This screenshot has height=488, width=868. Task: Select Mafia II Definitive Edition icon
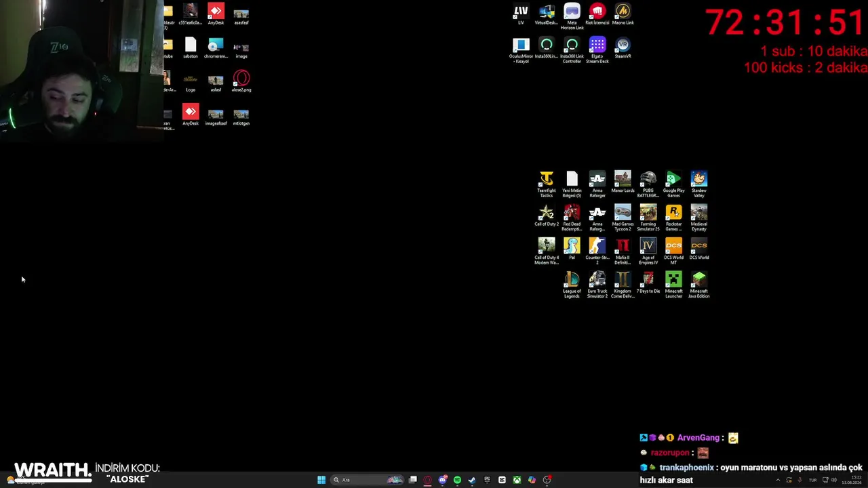pyautogui.click(x=623, y=251)
